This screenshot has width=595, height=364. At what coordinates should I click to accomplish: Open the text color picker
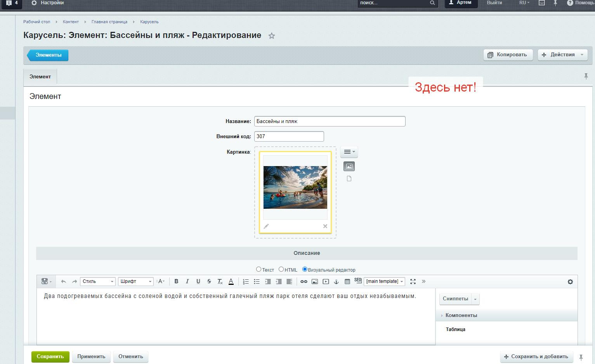(x=231, y=281)
